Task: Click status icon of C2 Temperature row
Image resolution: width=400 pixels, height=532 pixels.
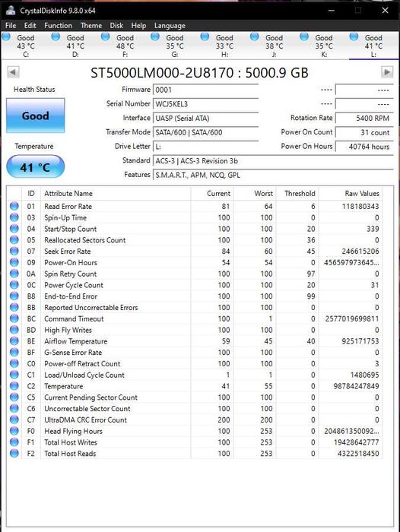Action: click(14, 385)
